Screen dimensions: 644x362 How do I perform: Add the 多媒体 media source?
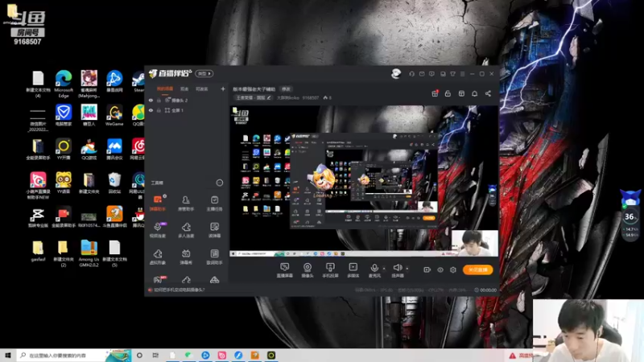tap(353, 270)
